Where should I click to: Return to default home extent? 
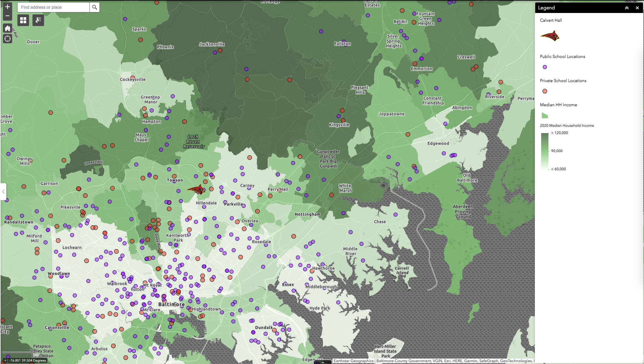pyautogui.click(x=8, y=28)
